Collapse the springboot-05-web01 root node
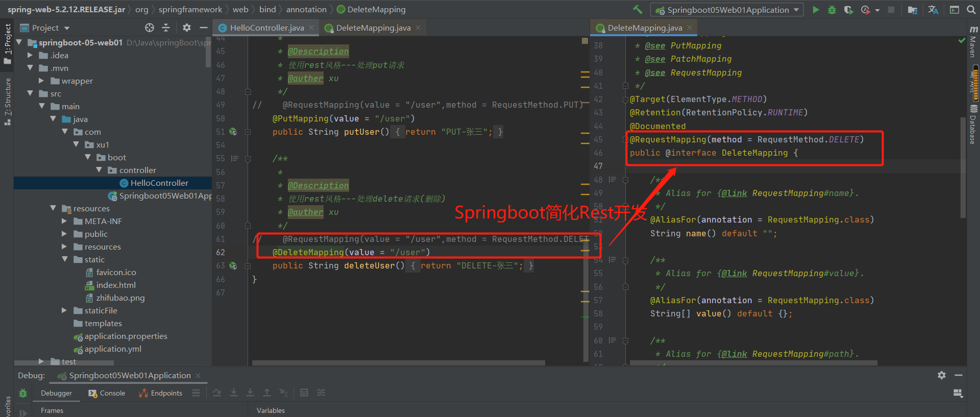This screenshot has height=417, width=980. [19, 42]
